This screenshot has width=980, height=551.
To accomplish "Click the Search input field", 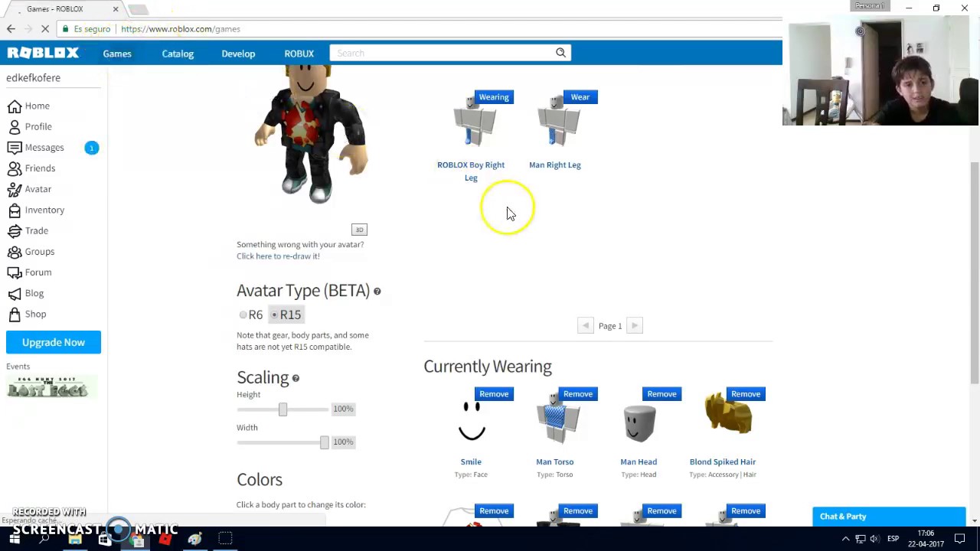I will 443,53.
